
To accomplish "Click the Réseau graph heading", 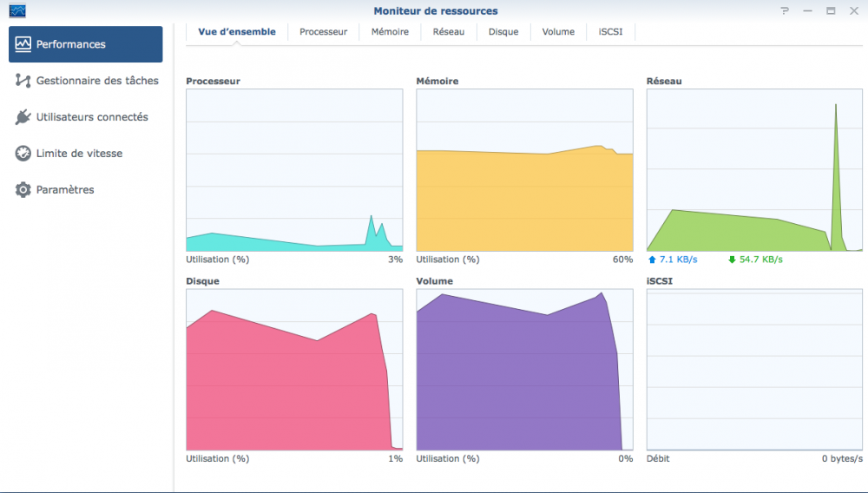I will [x=664, y=81].
